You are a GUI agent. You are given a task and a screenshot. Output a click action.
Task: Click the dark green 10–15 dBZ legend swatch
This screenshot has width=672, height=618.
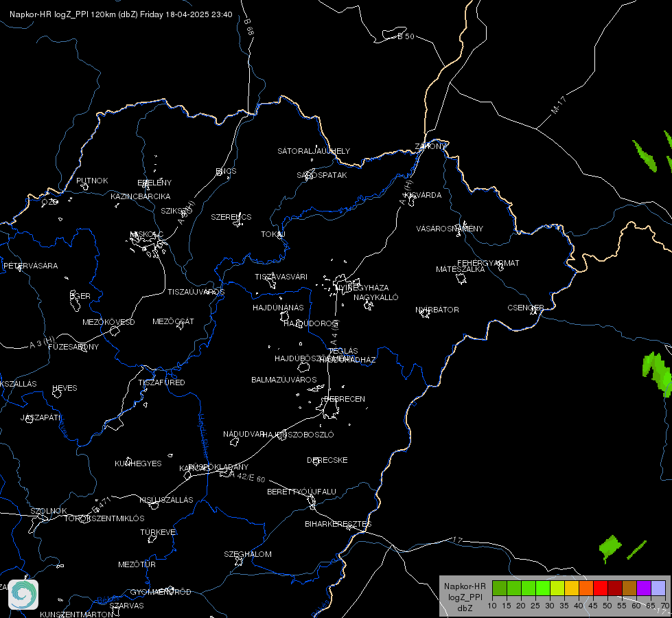[x=499, y=588]
